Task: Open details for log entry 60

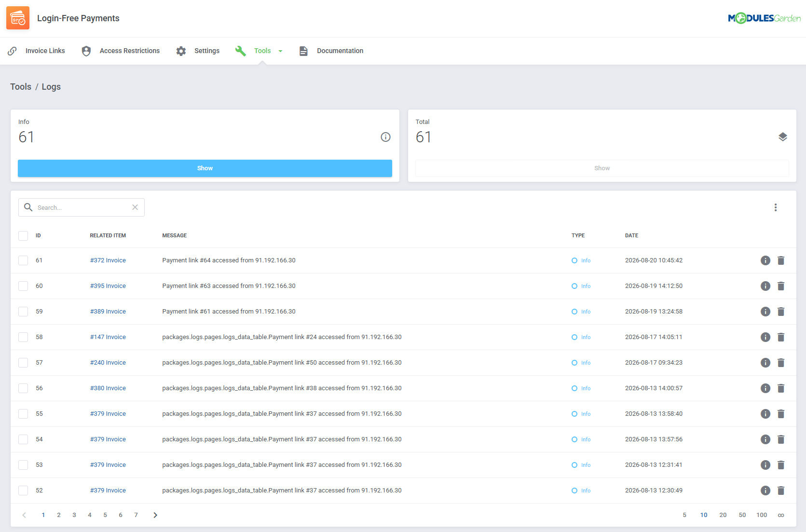Action: [765, 286]
